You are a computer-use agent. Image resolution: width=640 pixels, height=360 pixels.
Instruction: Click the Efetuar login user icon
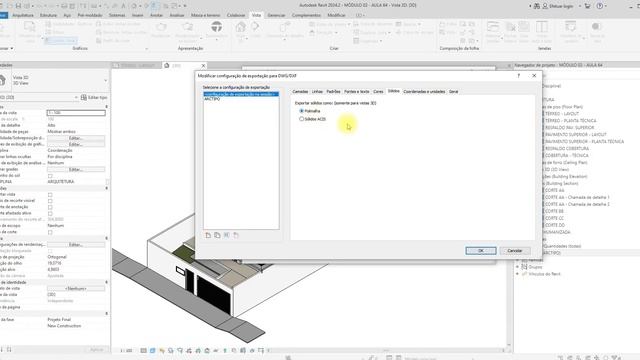(545, 6)
